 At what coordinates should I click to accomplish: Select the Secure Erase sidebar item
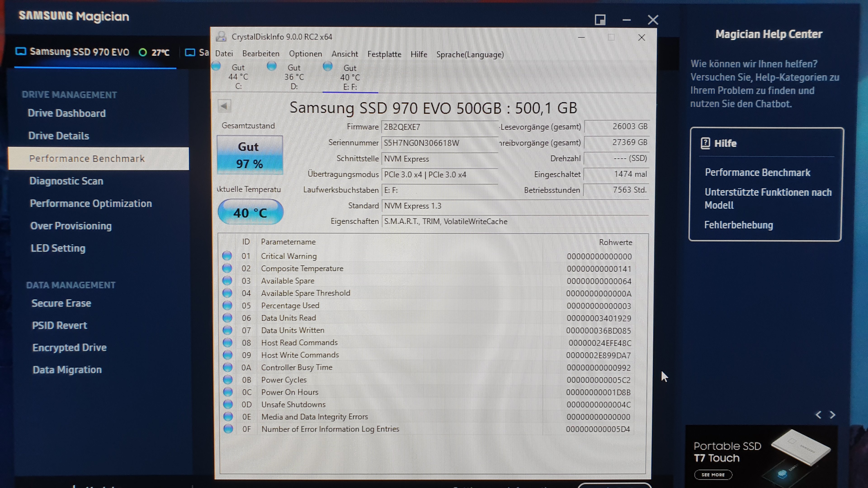pos(61,303)
